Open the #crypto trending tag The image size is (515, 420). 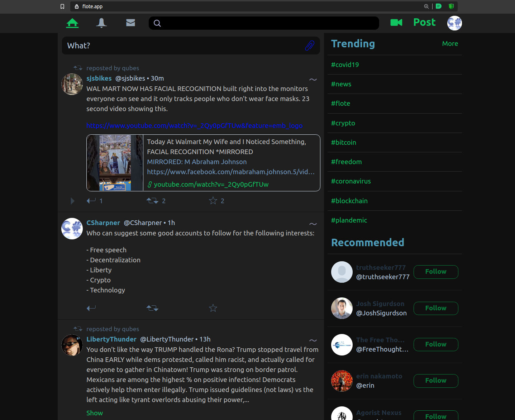[x=343, y=123]
